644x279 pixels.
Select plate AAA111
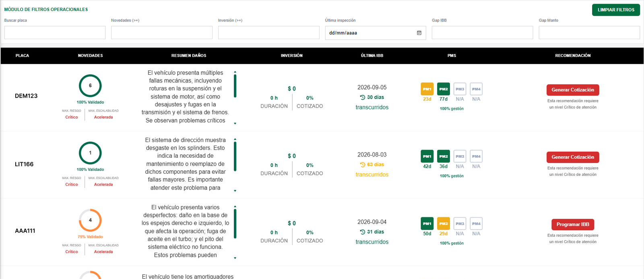[25, 231]
